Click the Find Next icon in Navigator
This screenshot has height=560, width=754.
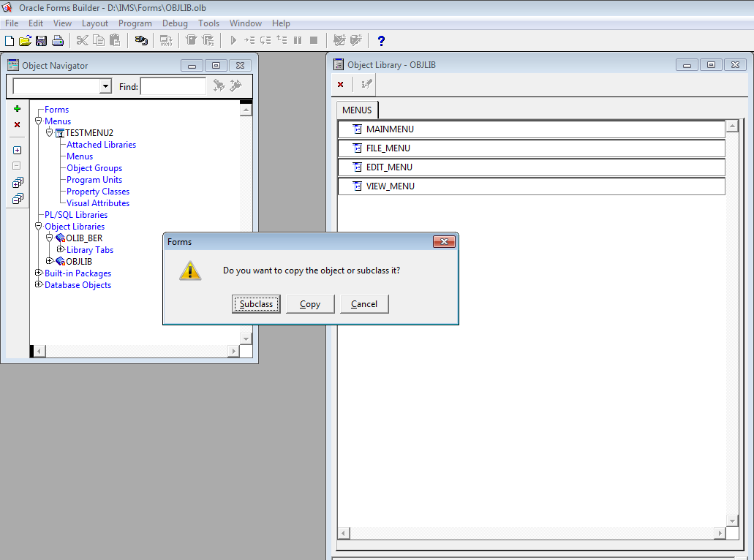[219, 86]
